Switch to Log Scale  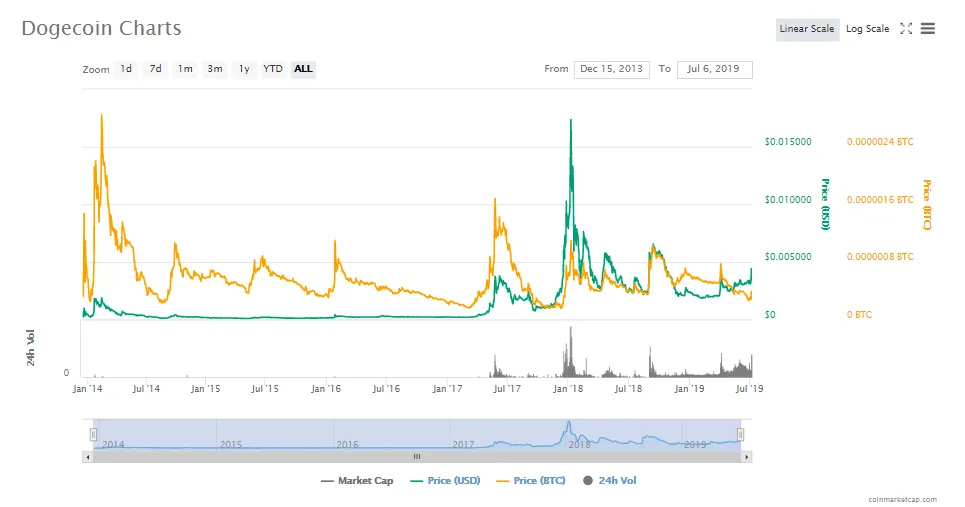click(867, 29)
